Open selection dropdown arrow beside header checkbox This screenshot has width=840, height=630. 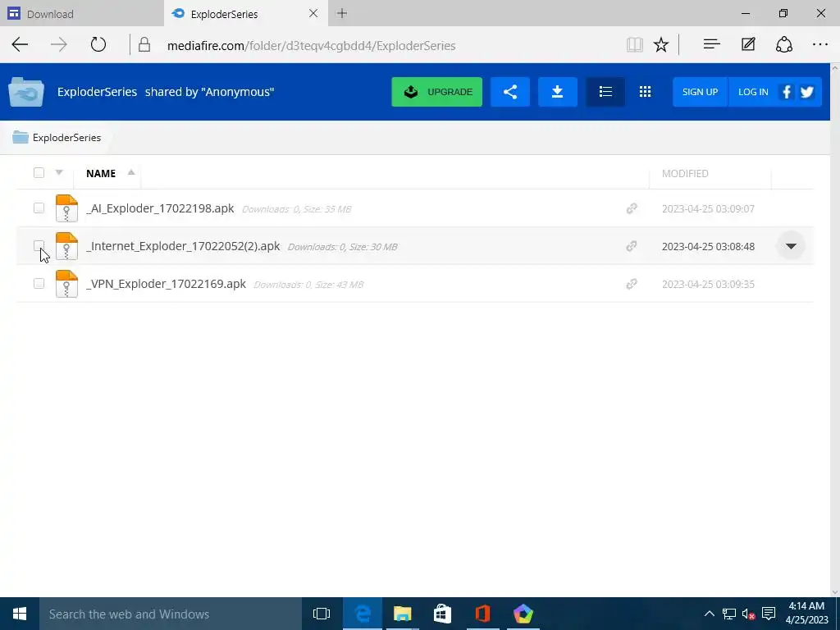click(59, 172)
